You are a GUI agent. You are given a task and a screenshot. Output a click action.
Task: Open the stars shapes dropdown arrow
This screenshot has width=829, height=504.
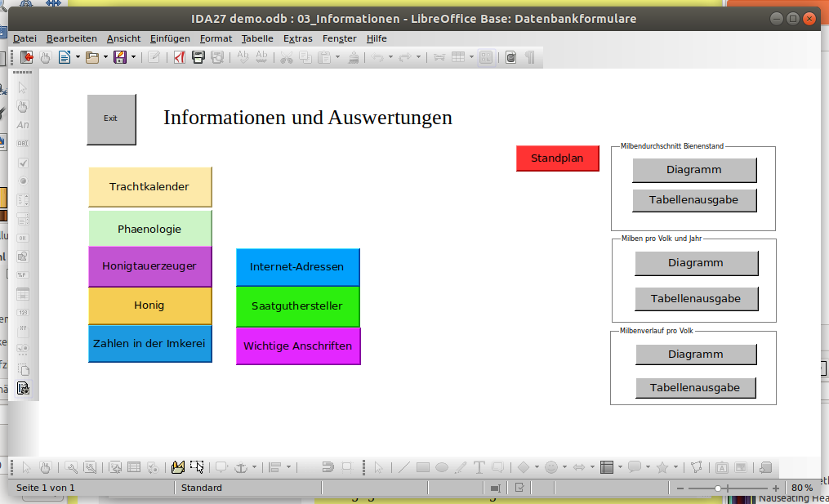675,467
